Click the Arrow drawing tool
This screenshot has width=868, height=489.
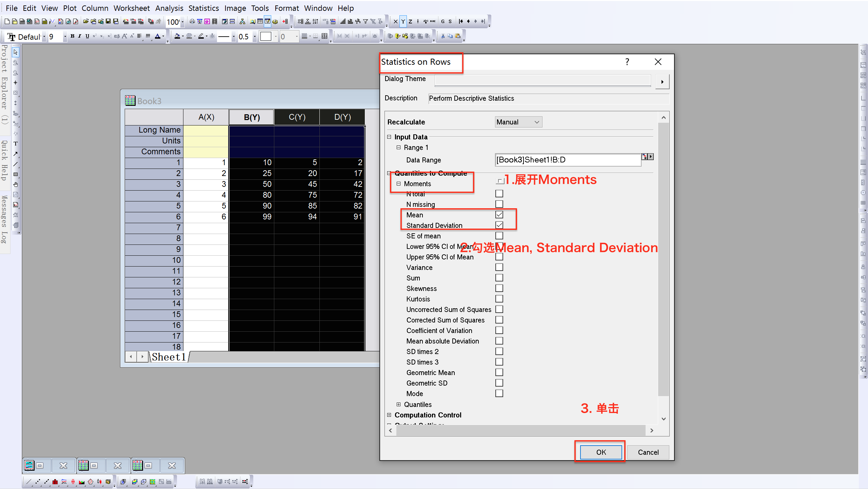click(16, 154)
